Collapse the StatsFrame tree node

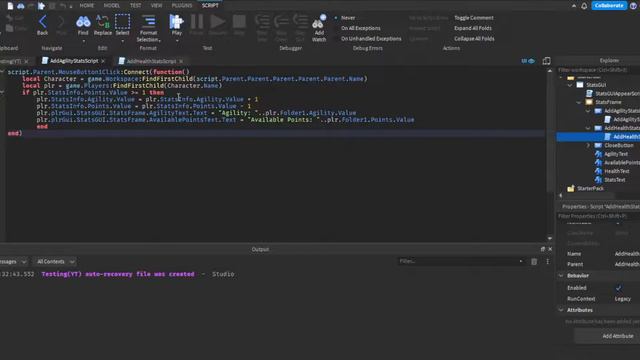(579, 102)
